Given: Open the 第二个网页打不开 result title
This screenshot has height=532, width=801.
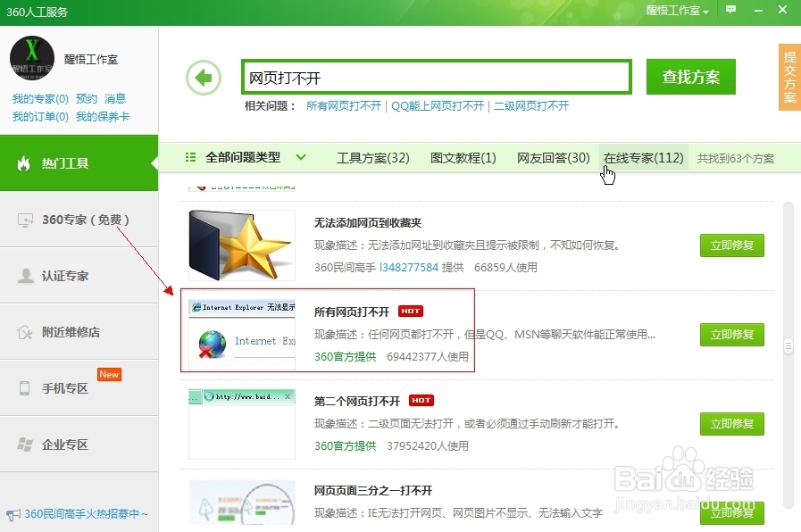Looking at the screenshot, I should click(356, 402).
